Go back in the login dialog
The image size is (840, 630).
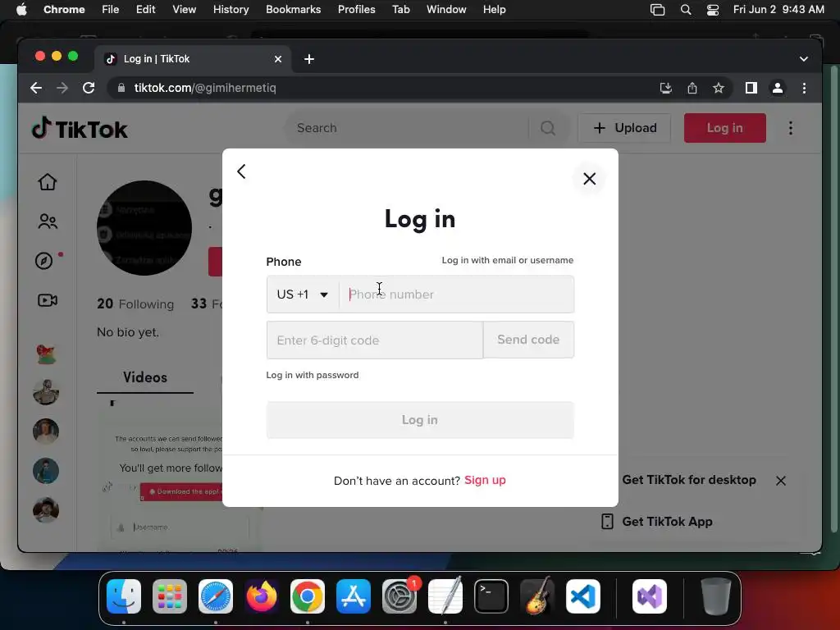pos(241,171)
